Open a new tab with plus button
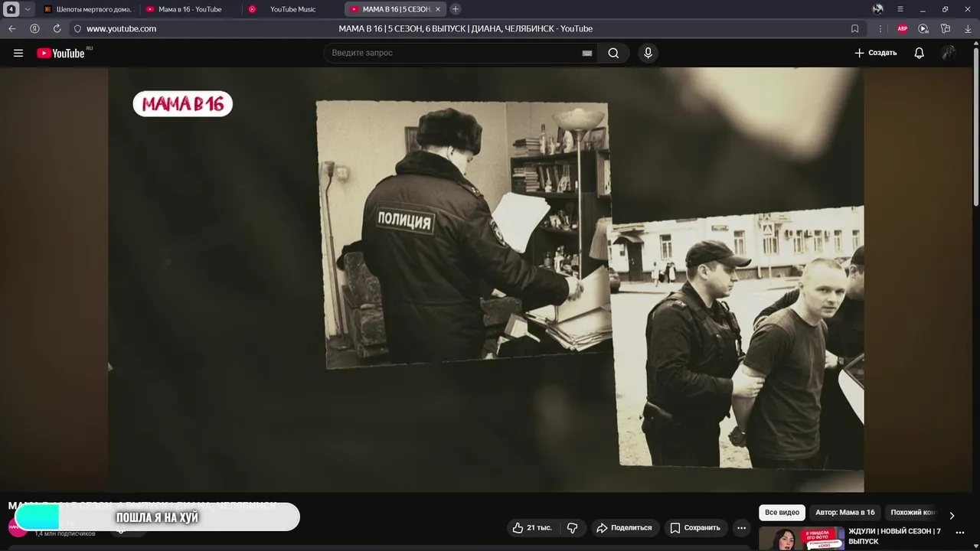 pos(456,9)
